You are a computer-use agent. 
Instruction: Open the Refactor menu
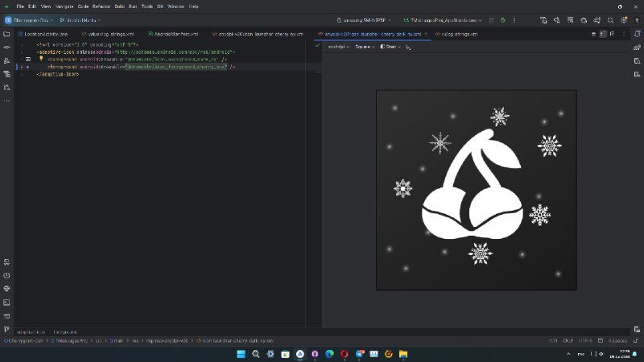[x=101, y=6]
